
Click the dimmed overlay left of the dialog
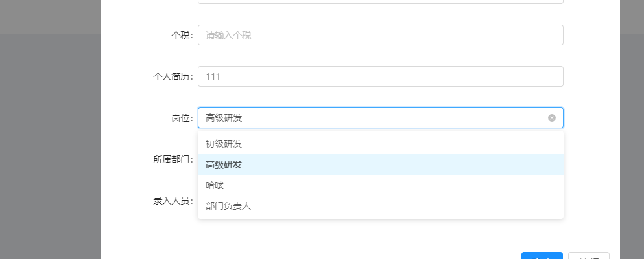tap(50, 142)
